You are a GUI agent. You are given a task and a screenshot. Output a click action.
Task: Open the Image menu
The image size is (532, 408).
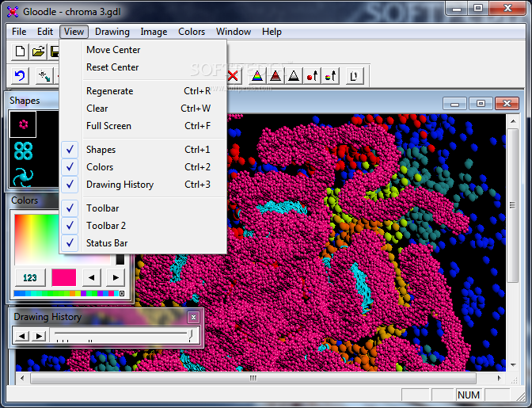154,32
